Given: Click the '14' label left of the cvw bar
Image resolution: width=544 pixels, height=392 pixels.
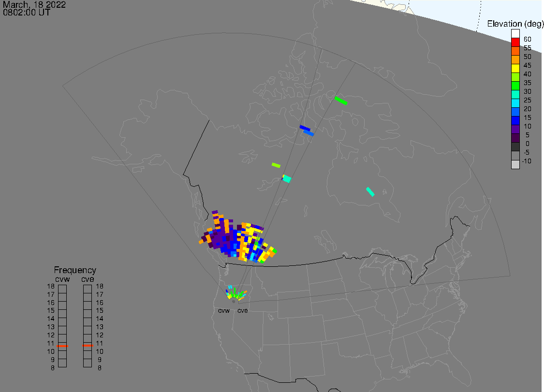Looking at the screenshot, I should pyautogui.click(x=51, y=319).
